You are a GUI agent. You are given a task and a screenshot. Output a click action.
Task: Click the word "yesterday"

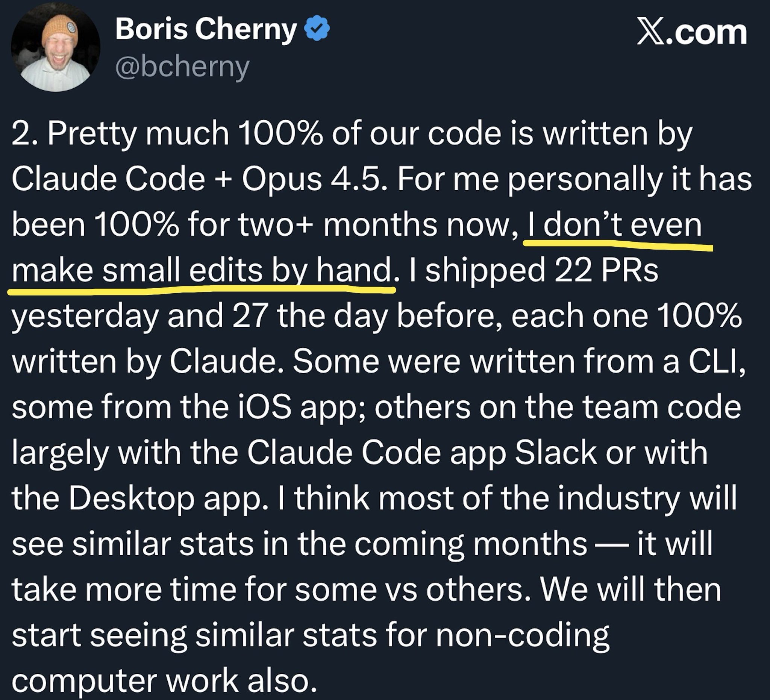point(85,317)
